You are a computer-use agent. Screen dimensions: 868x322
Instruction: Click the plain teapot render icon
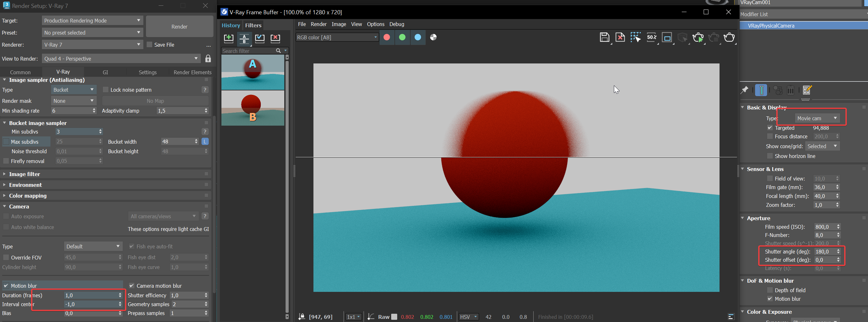pos(729,37)
